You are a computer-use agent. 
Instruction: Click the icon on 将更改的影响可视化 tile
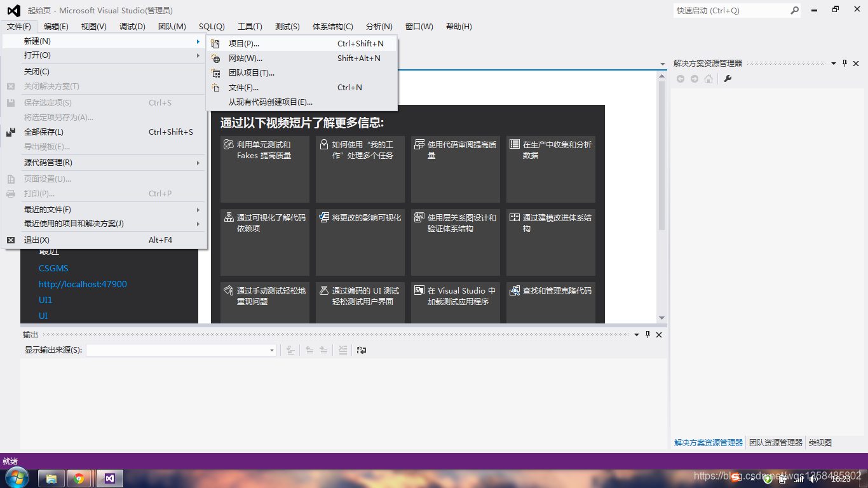[324, 218]
